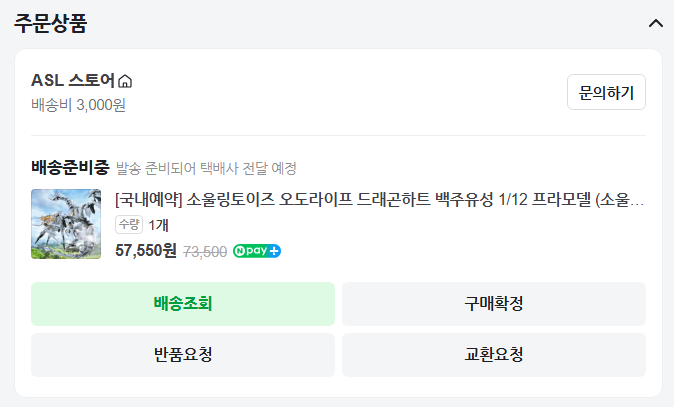Collapse the 주문상품 section chevron
Image resolution: width=674 pixels, height=407 pixels.
tap(656, 23)
